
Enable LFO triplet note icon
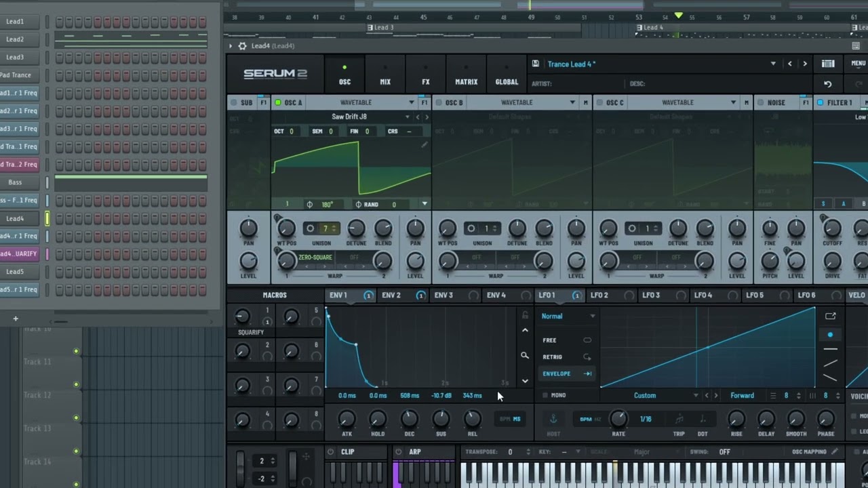tap(679, 419)
